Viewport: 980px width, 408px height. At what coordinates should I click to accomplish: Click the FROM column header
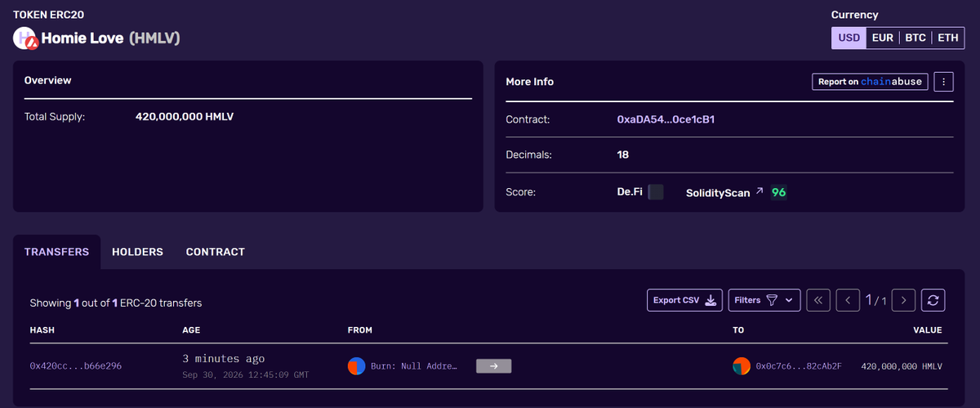(x=359, y=330)
